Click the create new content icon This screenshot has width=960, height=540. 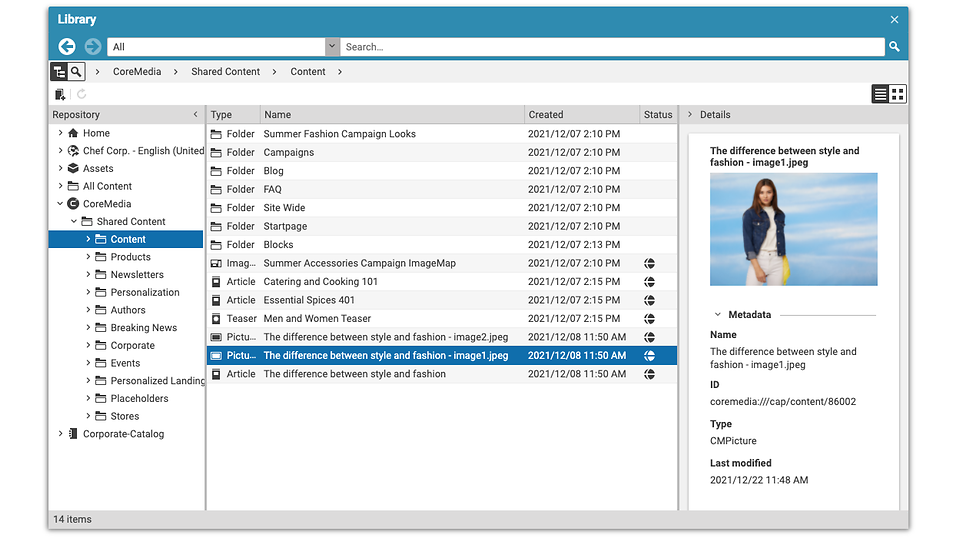pos(60,94)
